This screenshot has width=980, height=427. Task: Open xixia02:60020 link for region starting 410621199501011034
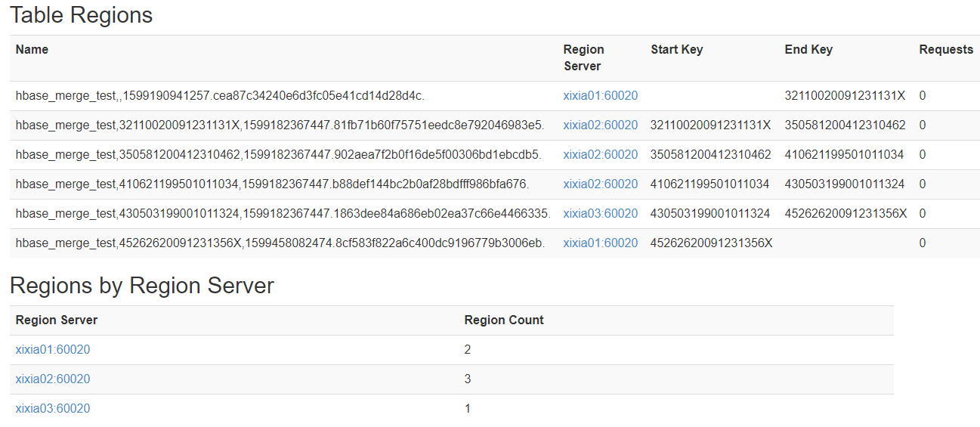coord(600,184)
